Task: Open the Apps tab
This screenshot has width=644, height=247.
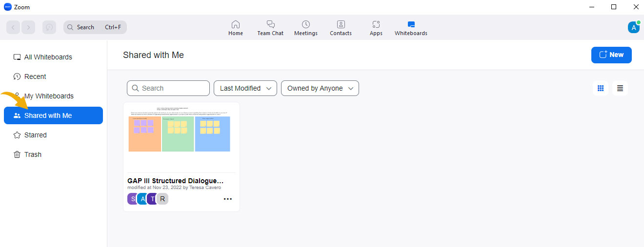Action: pos(376,28)
